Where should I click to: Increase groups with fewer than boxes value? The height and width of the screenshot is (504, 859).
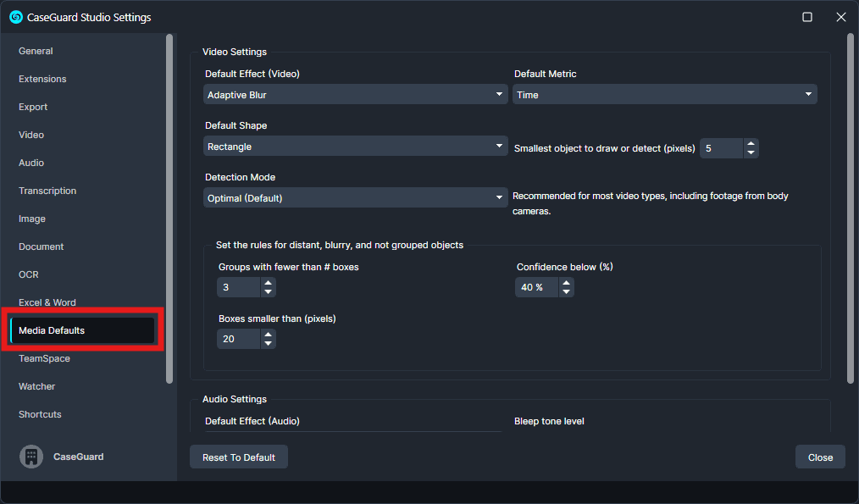pyautogui.click(x=268, y=283)
